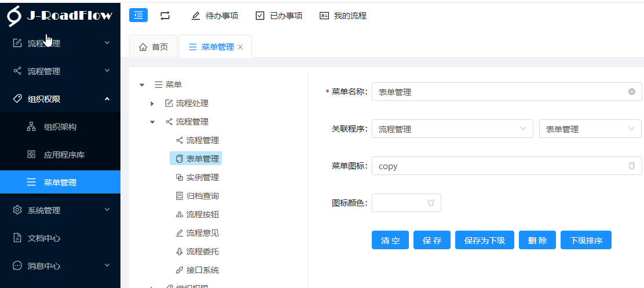Collapse the sidebar with the blue fold button

point(138,15)
